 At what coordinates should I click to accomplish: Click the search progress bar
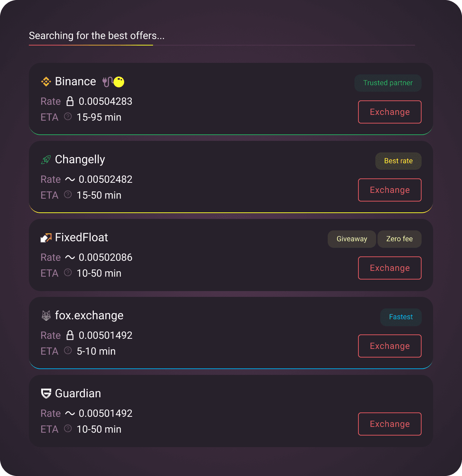tap(222, 45)
